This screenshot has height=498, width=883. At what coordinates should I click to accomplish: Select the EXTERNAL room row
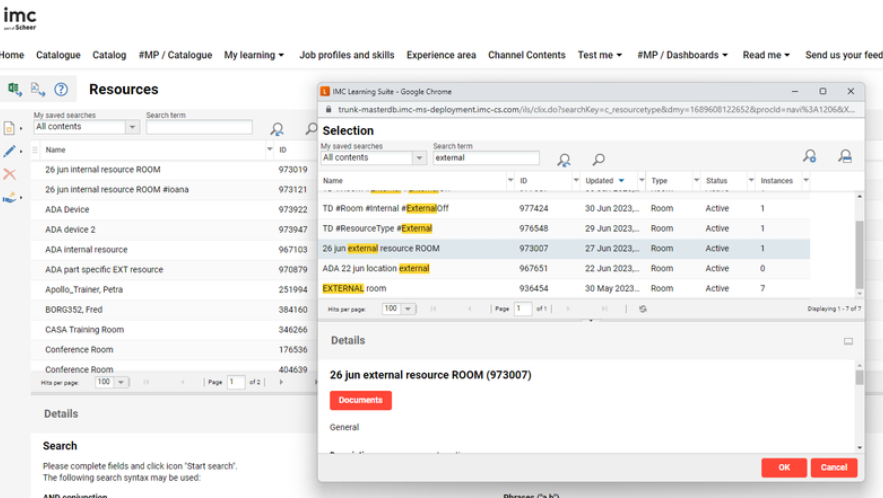tap(354, 288)
